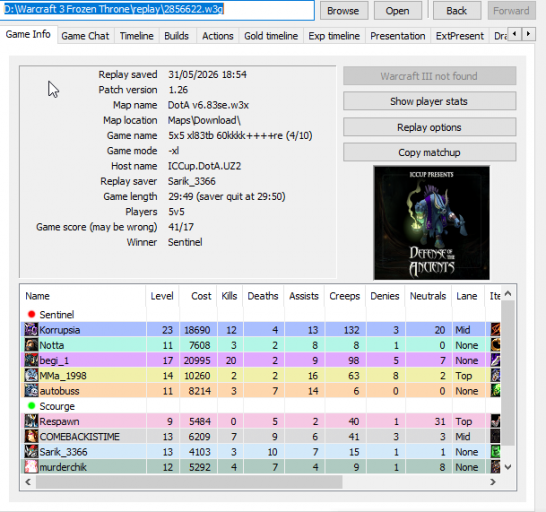View the Gold timeline tab
The image size is (546, 512).
click(x=271, y=36)
